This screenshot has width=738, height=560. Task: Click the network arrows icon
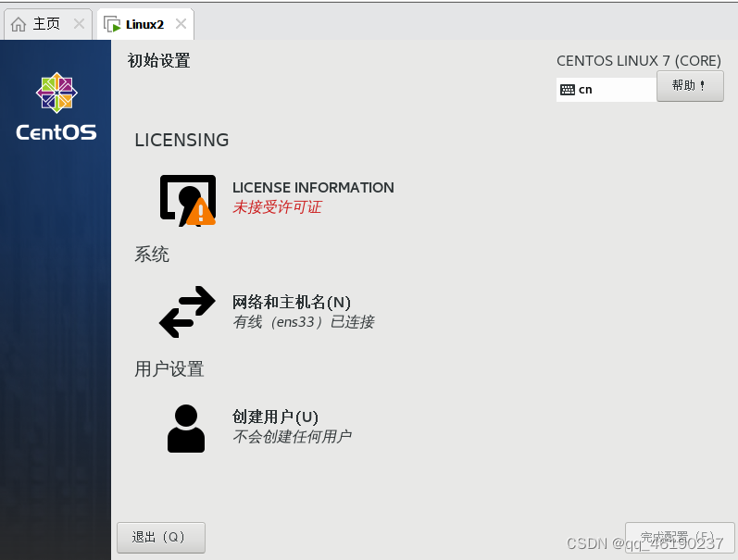click(x=187, y=312)
